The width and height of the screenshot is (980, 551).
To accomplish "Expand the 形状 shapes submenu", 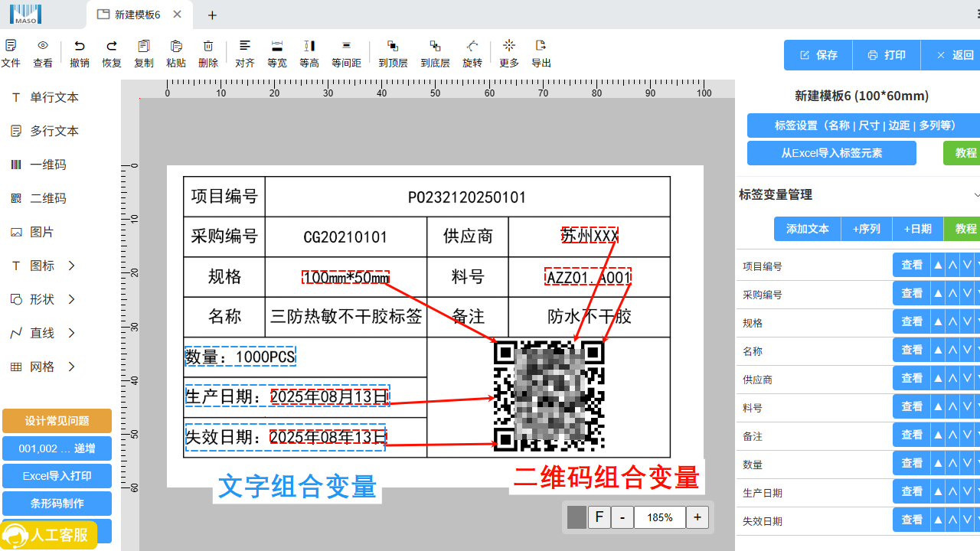I will 72,299.
